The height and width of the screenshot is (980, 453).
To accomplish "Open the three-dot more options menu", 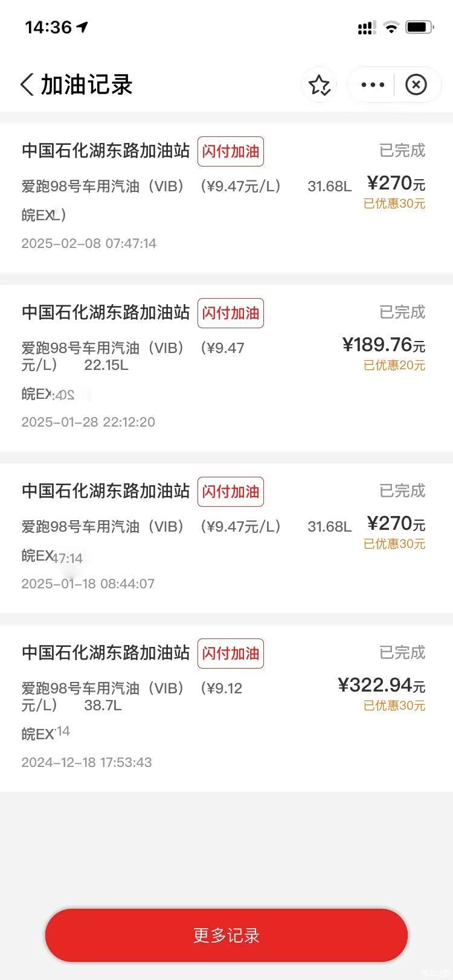I will [372, 85].
